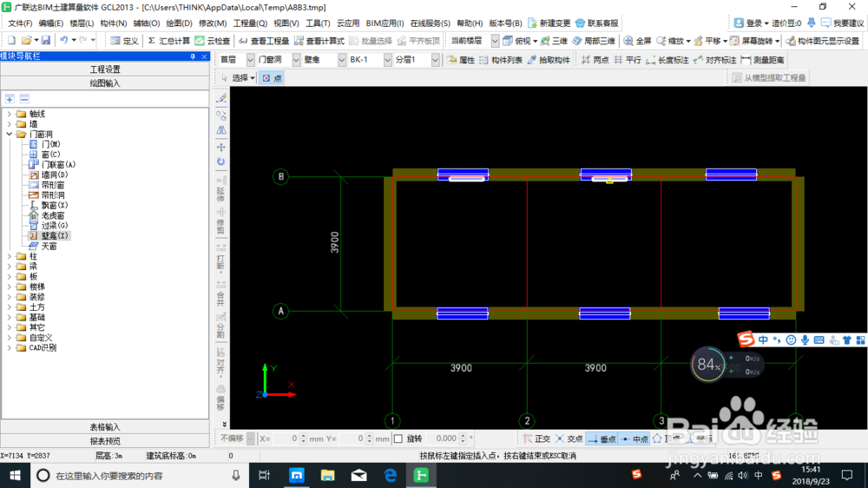
Task: Select 平行 parallel axis tool
Action: coord(628,60)
